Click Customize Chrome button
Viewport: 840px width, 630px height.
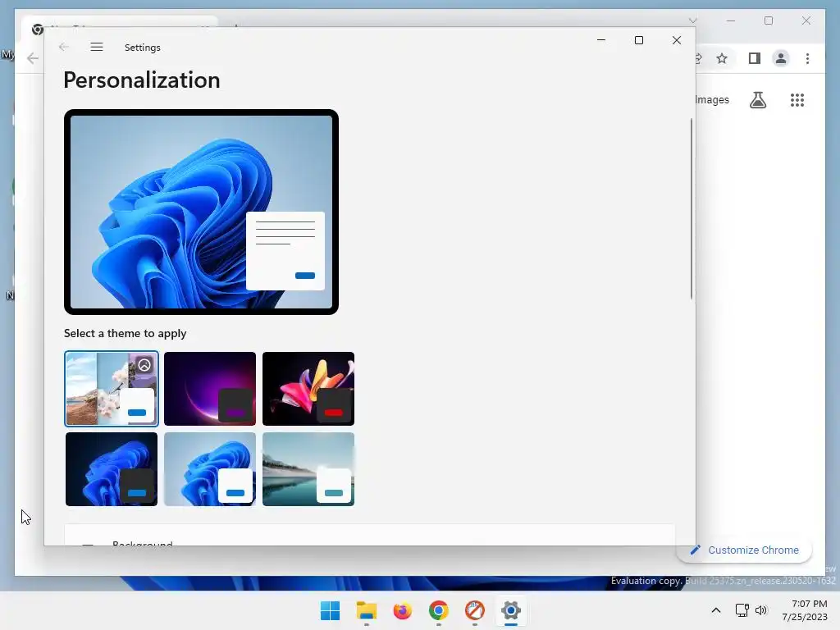(x=744, y=550)
